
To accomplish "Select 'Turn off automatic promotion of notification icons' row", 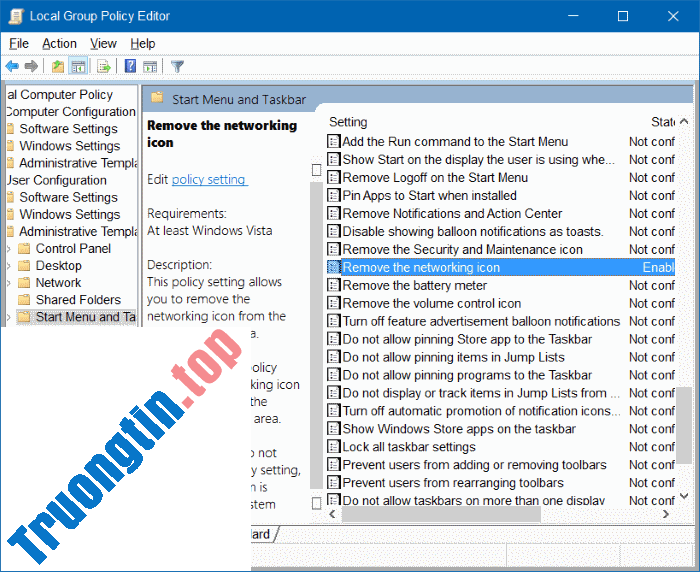I will point(500,411).
